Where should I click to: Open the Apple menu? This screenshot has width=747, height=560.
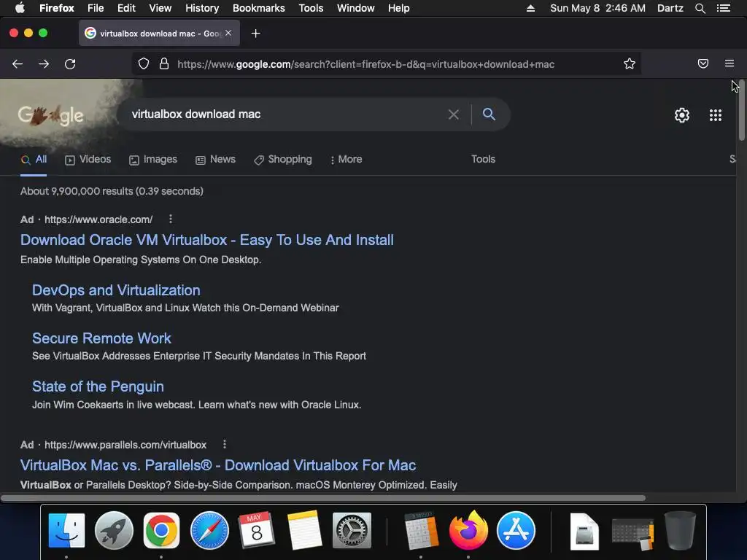point(20,7)
